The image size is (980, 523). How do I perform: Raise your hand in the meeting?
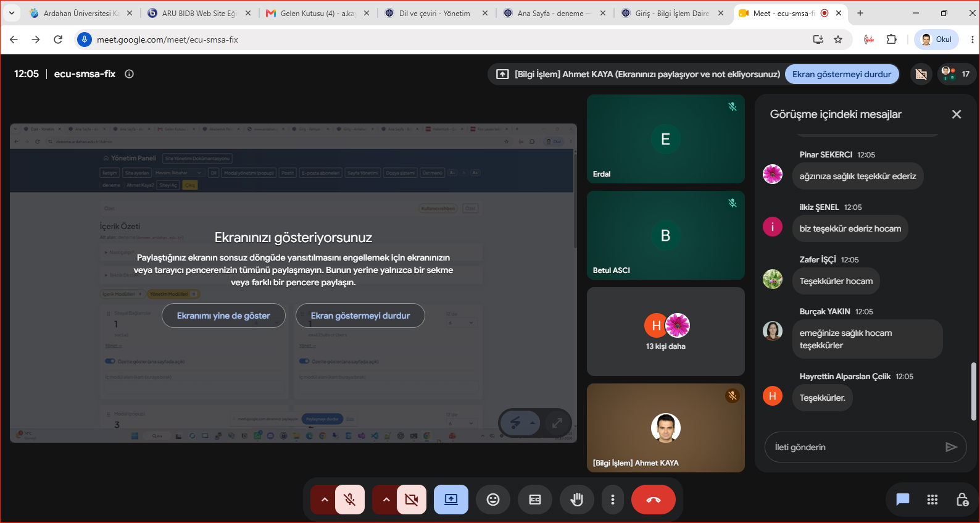tap(577, 500)
